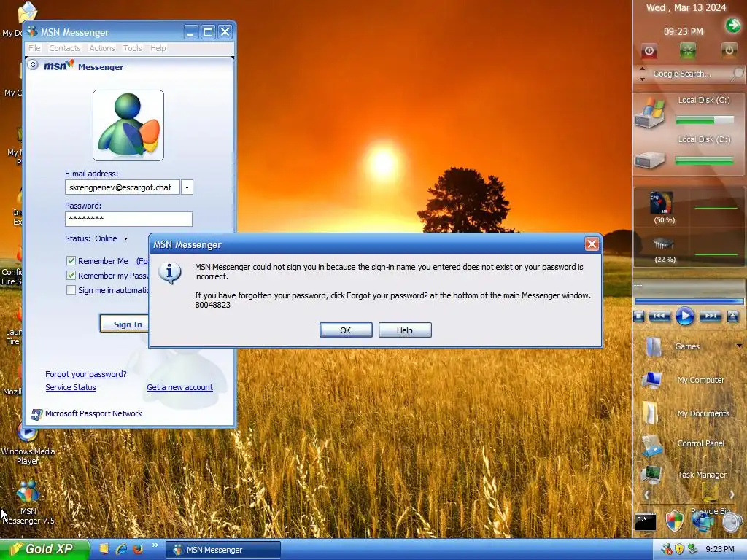This screenshot has height=560, width=747.
Task: Click the green arrow button on the sidebar
Action: click(x=732, y=25)
